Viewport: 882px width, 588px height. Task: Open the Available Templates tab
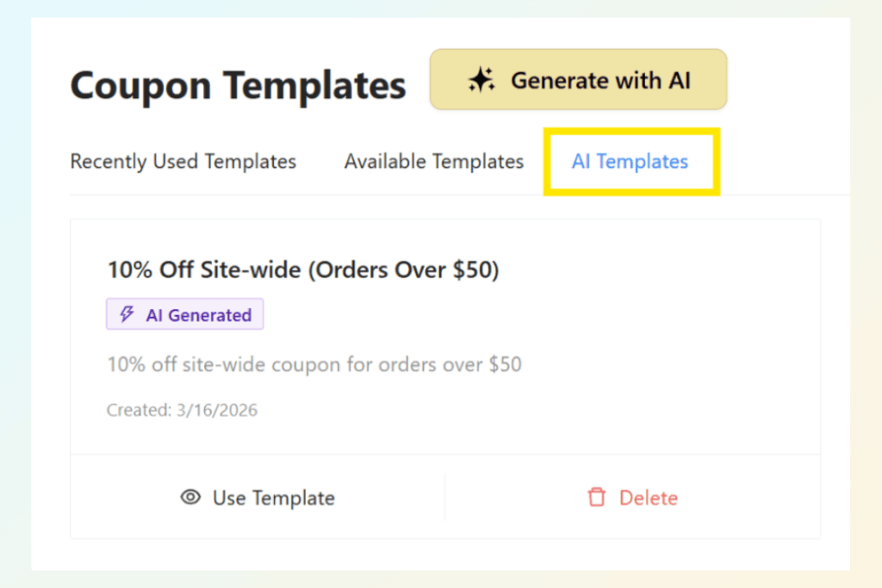[x=433, y=161]
